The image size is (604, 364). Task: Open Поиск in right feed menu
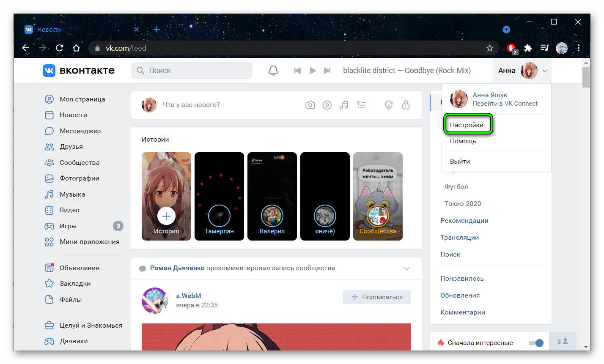pyautogui.click(x=450, y=255)
